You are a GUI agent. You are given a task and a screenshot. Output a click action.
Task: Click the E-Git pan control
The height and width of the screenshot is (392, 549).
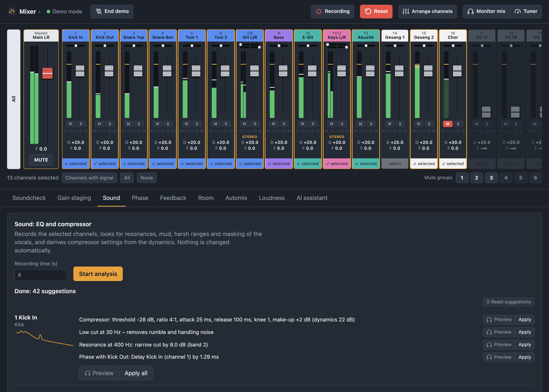pyautogui.click(x=308, y=46)
